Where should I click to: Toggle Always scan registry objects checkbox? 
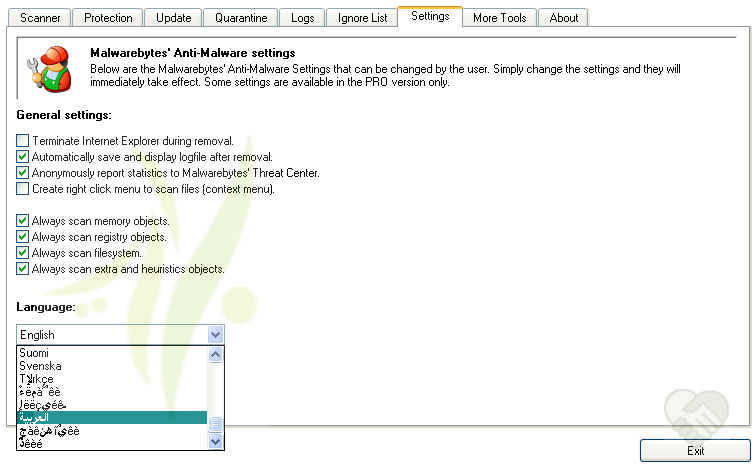tap(22, 236)
